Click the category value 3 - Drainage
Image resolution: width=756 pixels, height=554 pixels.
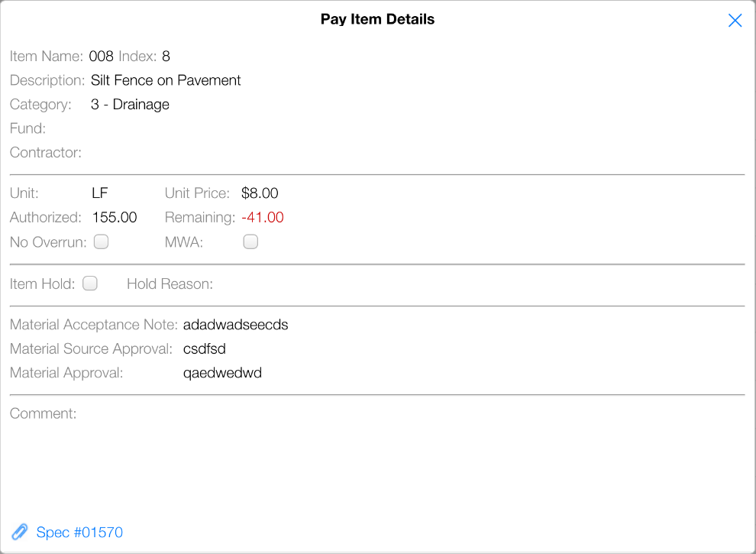click(x=130, y=105)
